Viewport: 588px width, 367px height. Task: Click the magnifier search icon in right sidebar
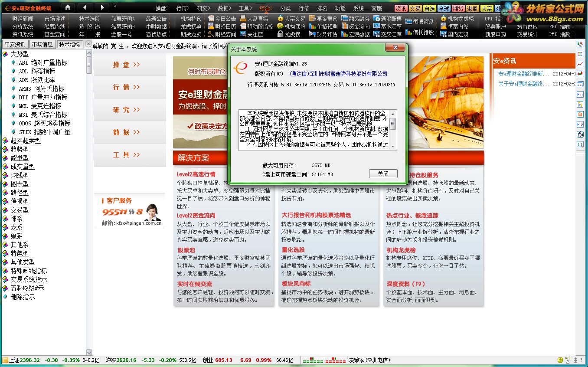pyautogui.click(x=580, y=144)
